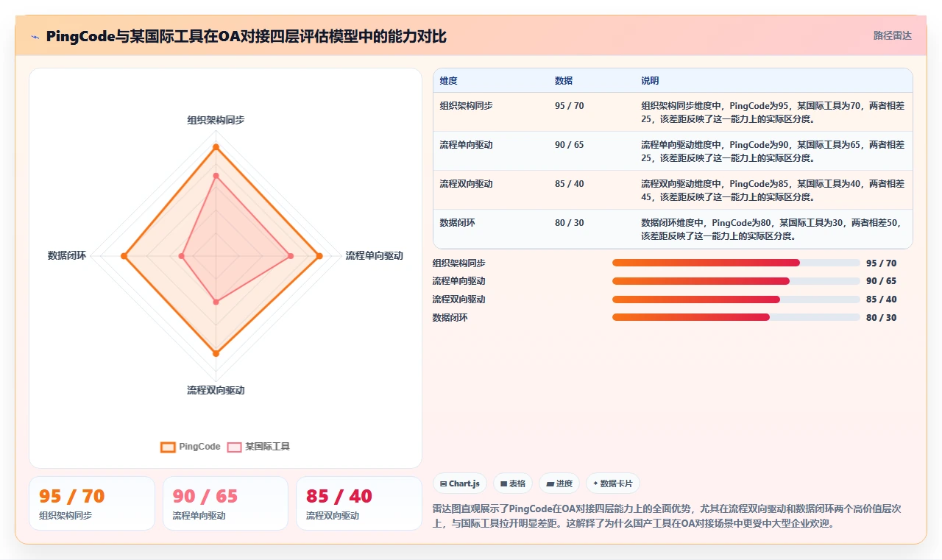Click the 流程双向驱动 table row name

[467, 184]
